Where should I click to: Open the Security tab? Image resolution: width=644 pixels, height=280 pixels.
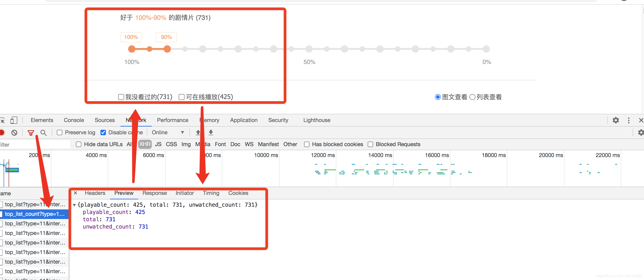pyautogui.click(x=278, y=120)
